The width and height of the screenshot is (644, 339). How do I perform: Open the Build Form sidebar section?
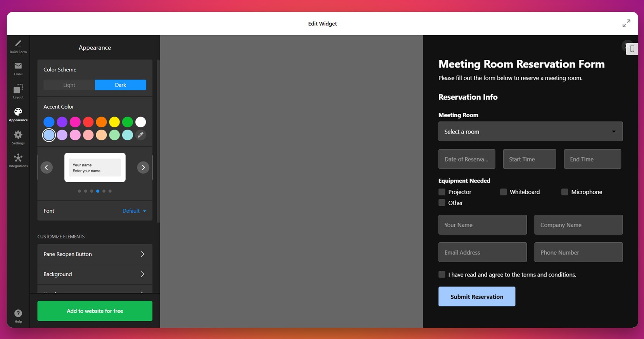click(x=18, y=47)
